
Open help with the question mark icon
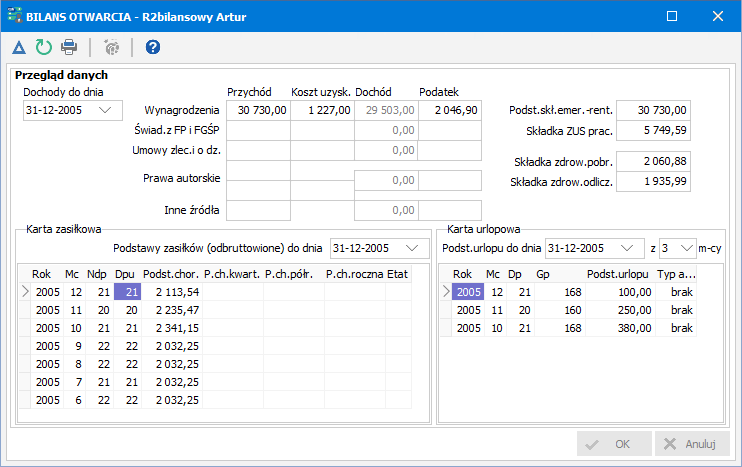[152, 47]
